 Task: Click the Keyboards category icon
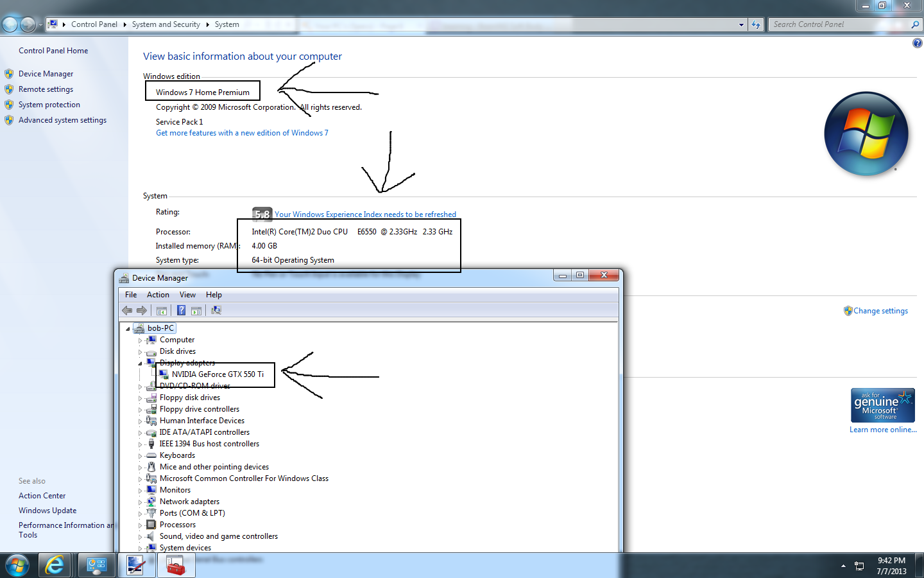[151, 455]
